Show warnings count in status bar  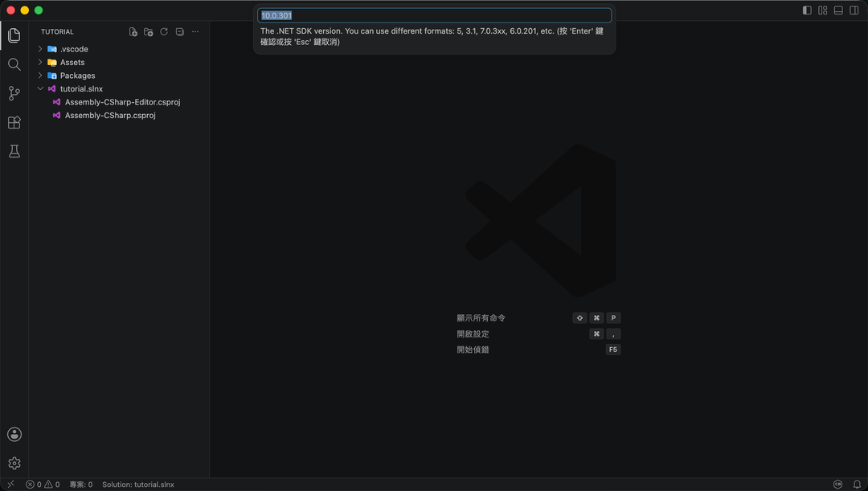52,485
